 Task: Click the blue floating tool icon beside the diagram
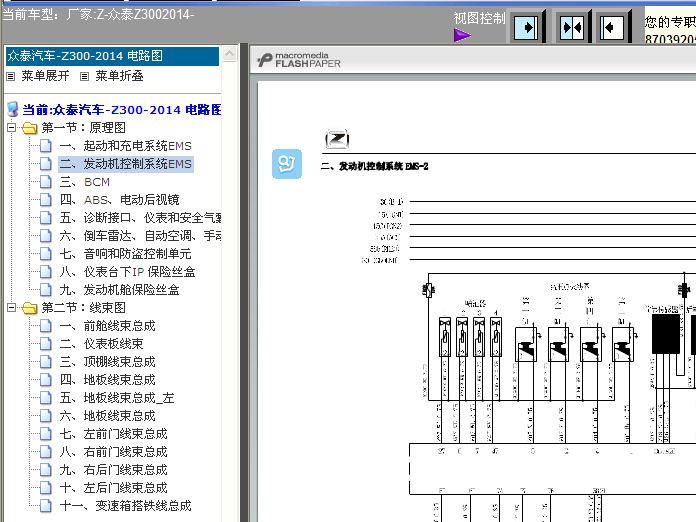[x=287, y=164]
